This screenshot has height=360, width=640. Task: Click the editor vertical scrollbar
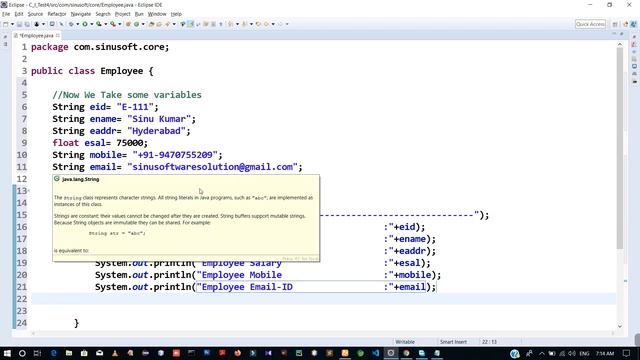[x=620, y=149]
